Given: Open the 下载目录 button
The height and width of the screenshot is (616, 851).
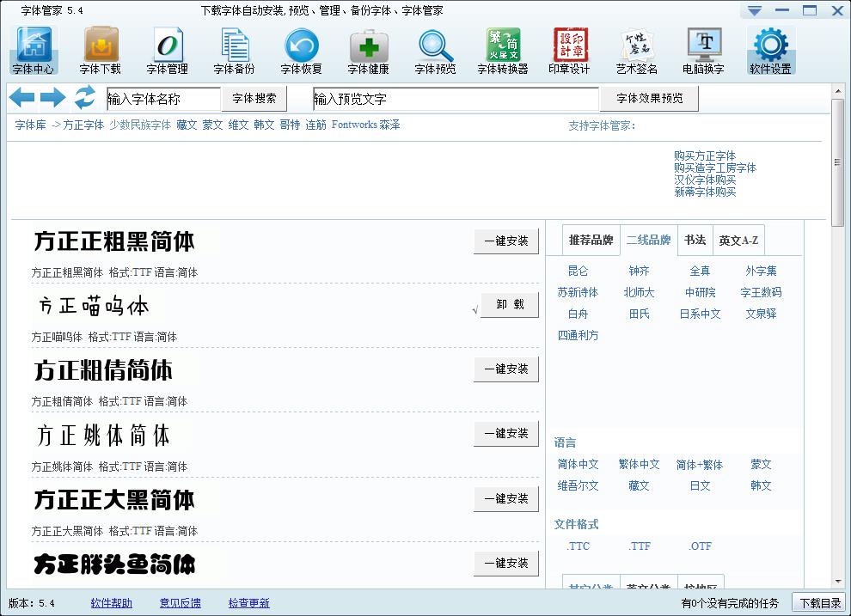Looking at the screenshot, I should coord(820,603).
